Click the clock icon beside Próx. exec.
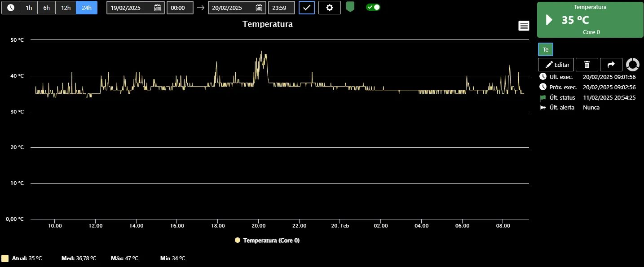 [543, 87]
